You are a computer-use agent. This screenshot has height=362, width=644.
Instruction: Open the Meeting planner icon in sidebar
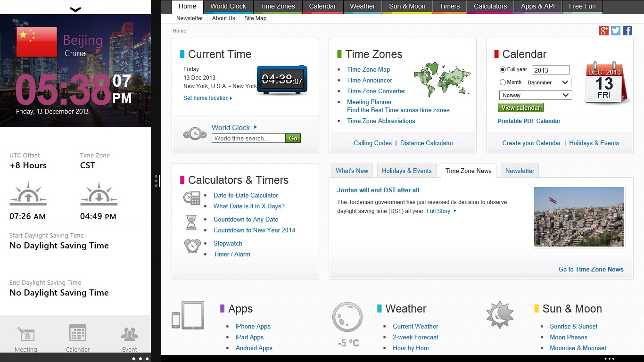coord(25,335)
